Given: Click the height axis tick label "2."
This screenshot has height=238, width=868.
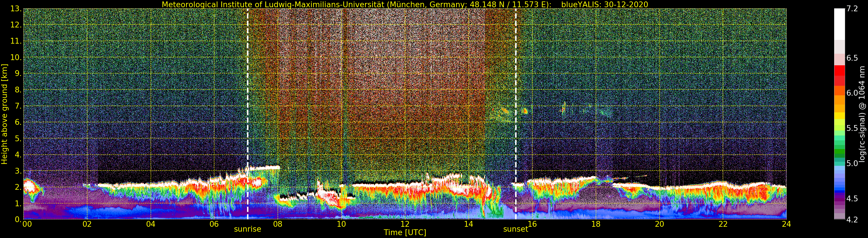Looking at the screenshot, I should coord(19,187).
